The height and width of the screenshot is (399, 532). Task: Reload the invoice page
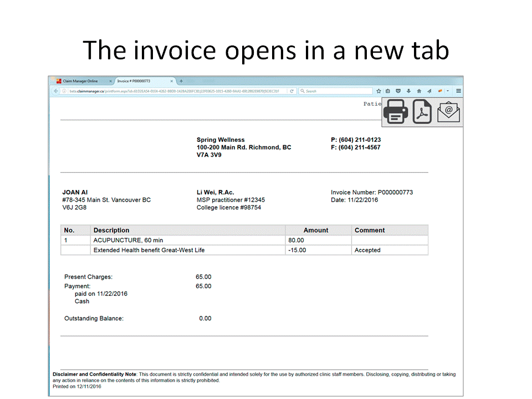tap(292, 91)
